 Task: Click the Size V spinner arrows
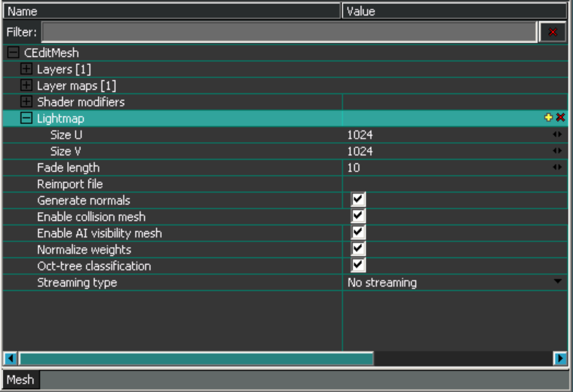[x=557, y=151]
